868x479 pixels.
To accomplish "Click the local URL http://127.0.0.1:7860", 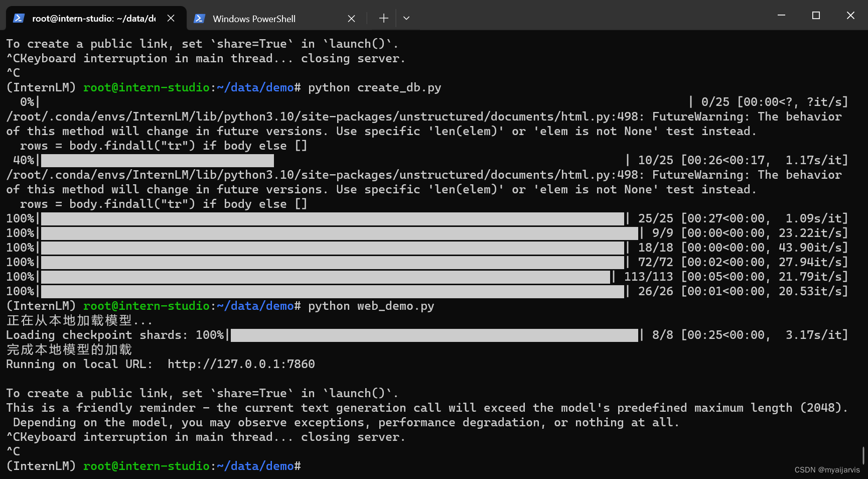I will pyautogui.click(x=241, y=364).
